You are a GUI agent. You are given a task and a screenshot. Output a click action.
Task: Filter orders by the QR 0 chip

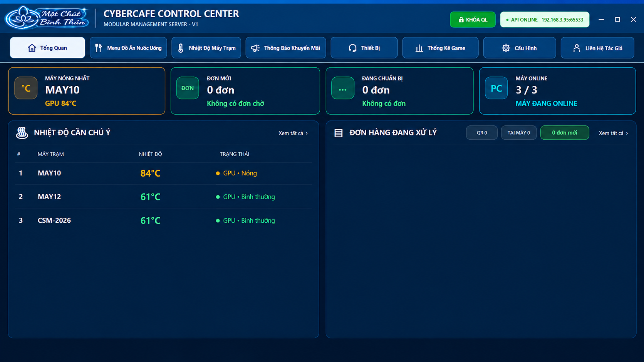(x=482, y=133)
